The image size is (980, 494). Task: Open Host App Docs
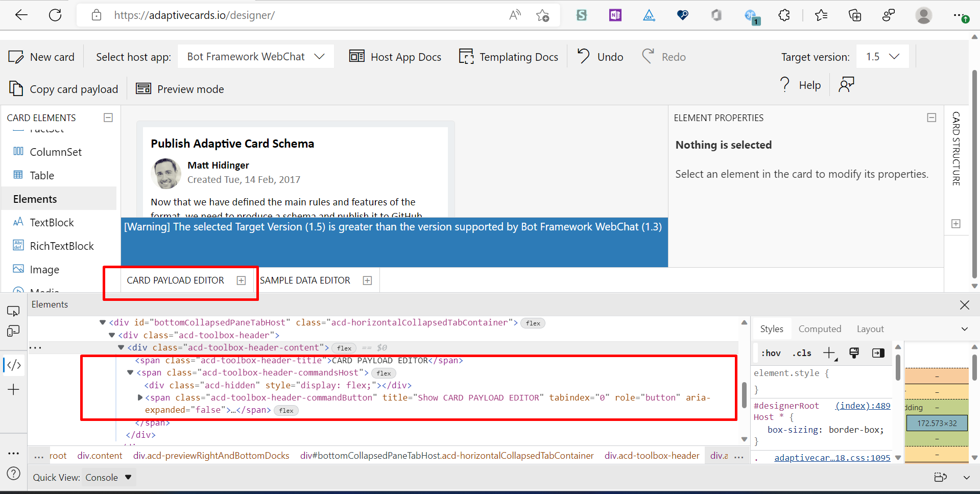[x=395, y=57]
